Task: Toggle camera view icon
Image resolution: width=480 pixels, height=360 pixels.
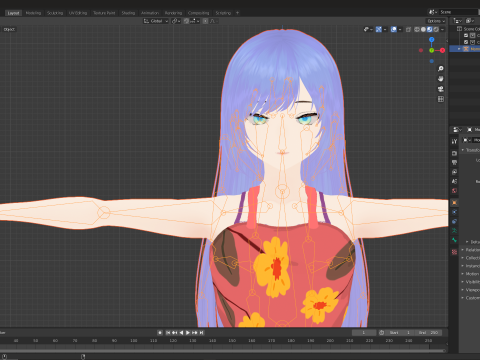Action: (x=441, y=89)
